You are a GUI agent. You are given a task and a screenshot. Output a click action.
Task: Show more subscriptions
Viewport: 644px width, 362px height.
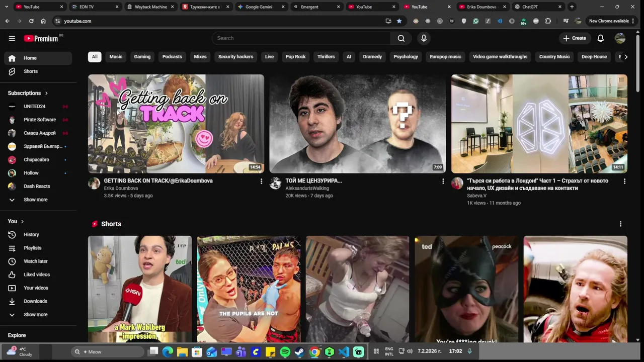(x=38, y=200)
